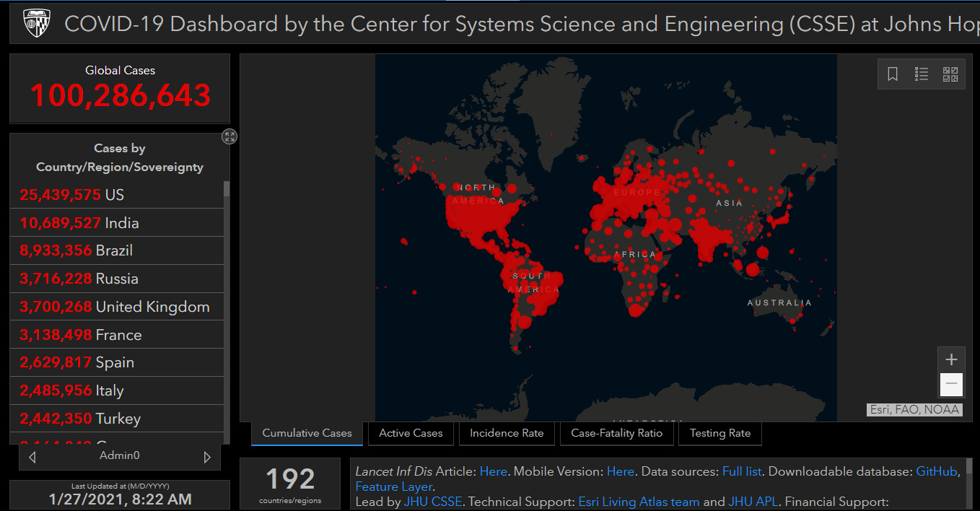Open the Case-Fatality Ratio tab

click(616, 433)
